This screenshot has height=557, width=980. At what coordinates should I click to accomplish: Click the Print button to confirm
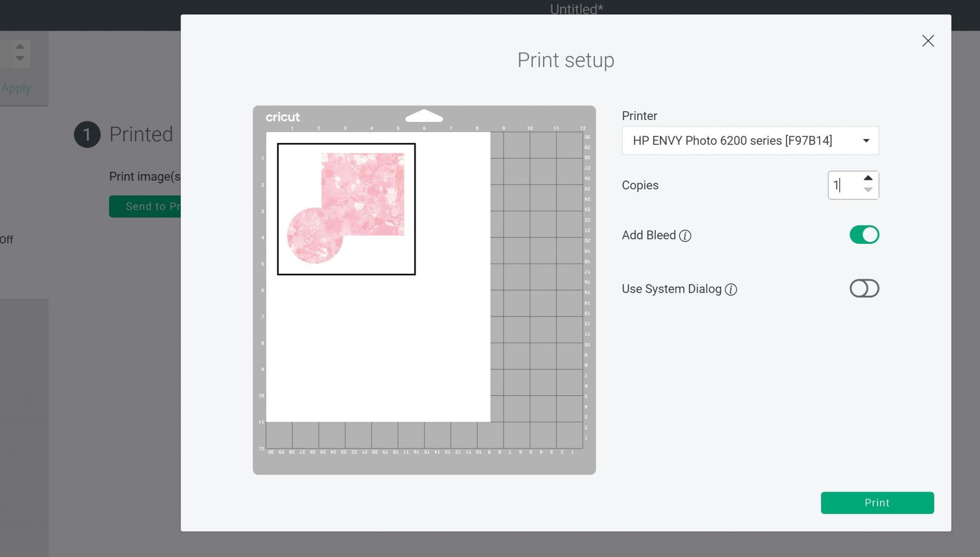click(877, 502)
